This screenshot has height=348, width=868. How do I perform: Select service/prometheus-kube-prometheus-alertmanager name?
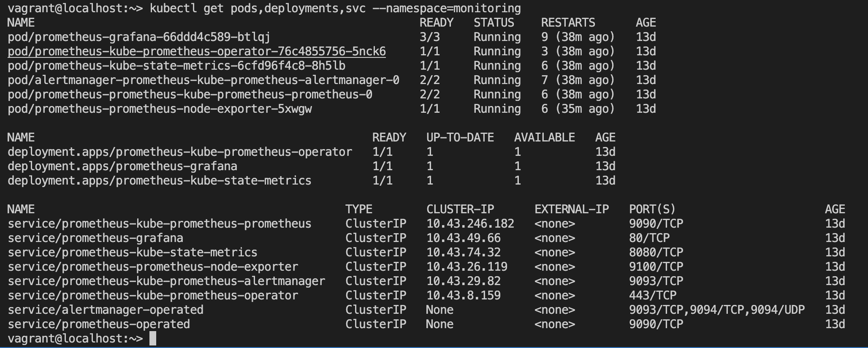point(166,281)
